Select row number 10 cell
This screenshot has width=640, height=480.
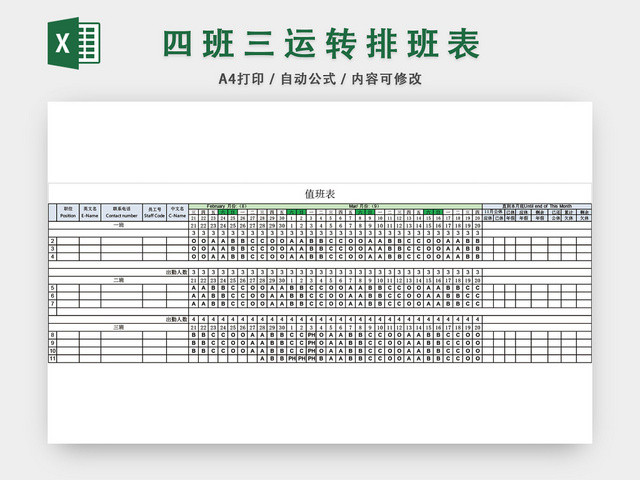(52, 351)
